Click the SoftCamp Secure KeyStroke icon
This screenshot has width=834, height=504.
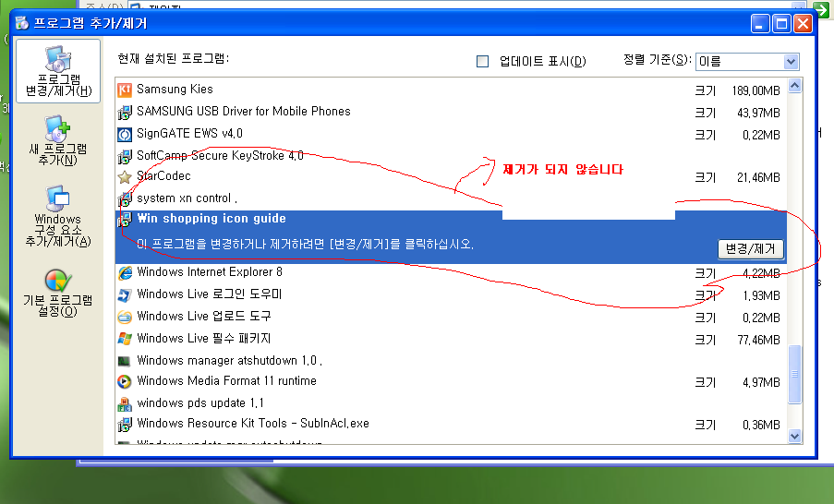pos(125,156)
